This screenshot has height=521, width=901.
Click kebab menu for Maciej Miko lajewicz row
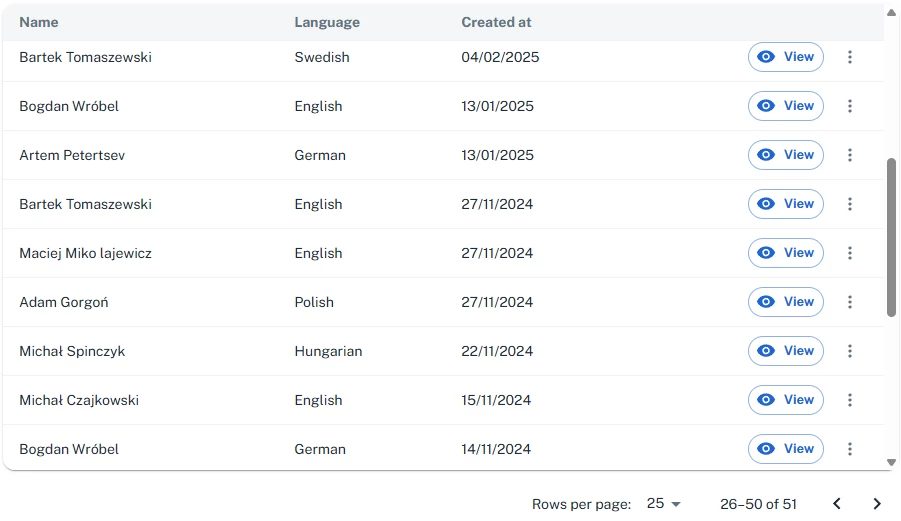click(850, 253)
